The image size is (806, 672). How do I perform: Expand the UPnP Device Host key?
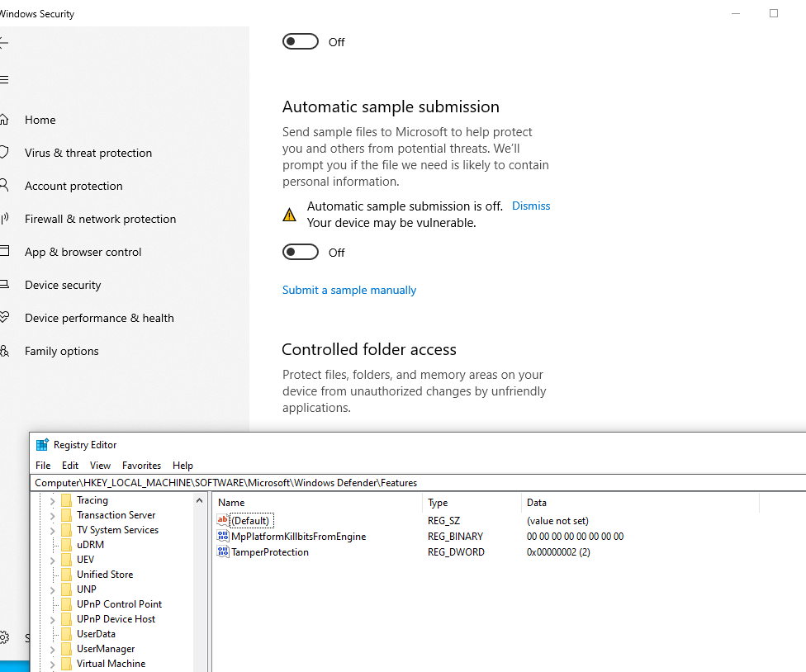[52, 620]
